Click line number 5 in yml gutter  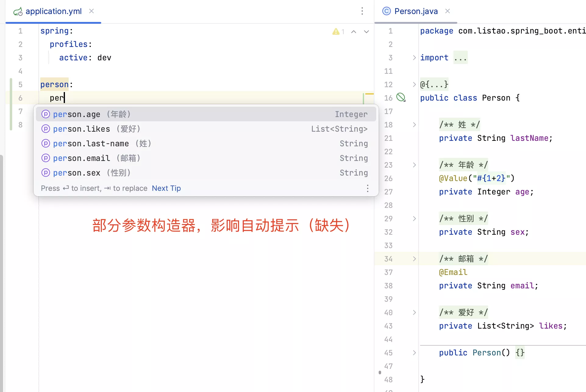pos(20,84)
